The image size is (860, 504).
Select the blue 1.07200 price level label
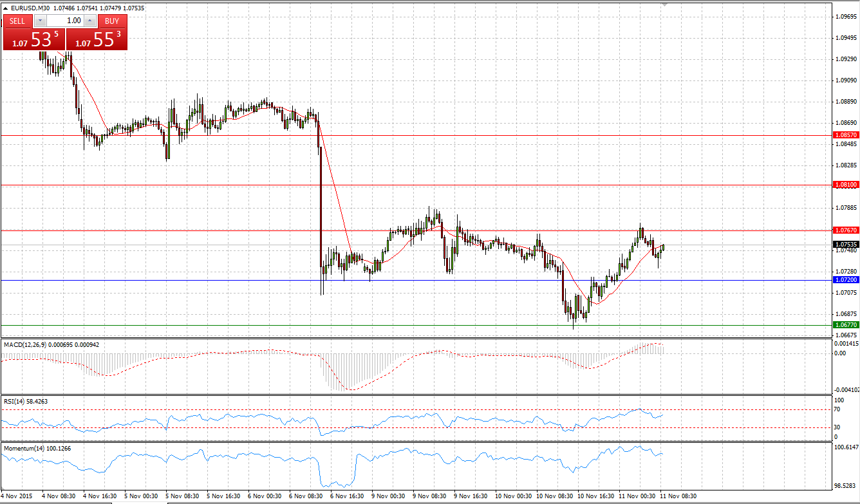pos(845,280)
